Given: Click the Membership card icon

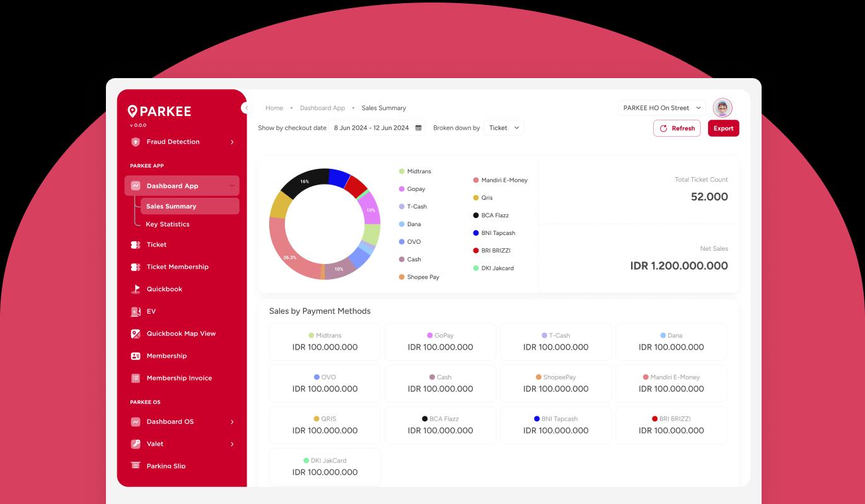Looking at the screenshot, I should click(135, 356).
